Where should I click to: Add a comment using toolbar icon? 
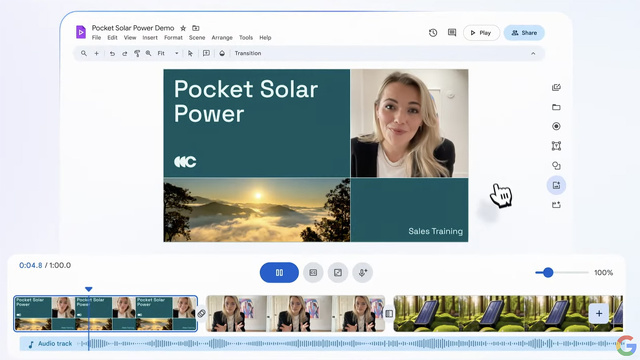[x=207, y=53]
